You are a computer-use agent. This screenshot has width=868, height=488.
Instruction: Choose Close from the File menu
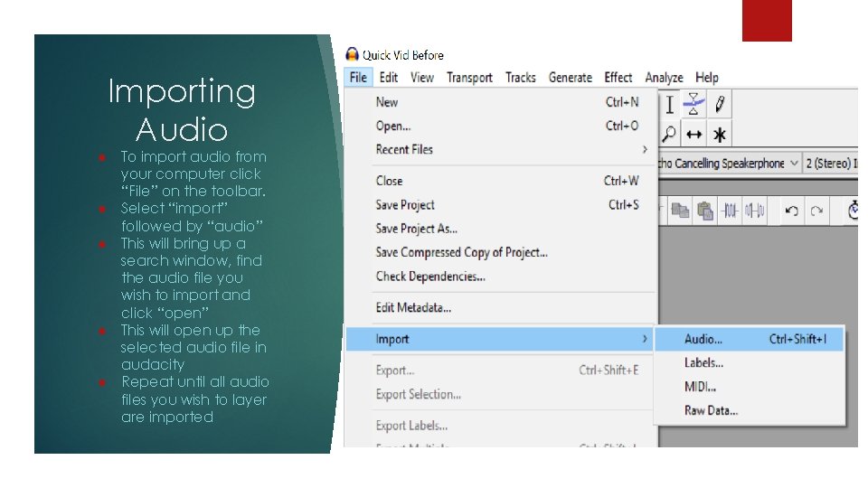502,181
